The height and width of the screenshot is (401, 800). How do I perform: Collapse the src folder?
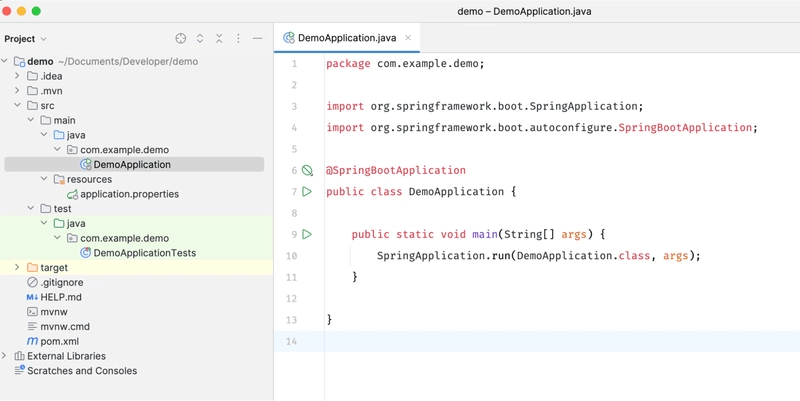(x=17, y=106)
